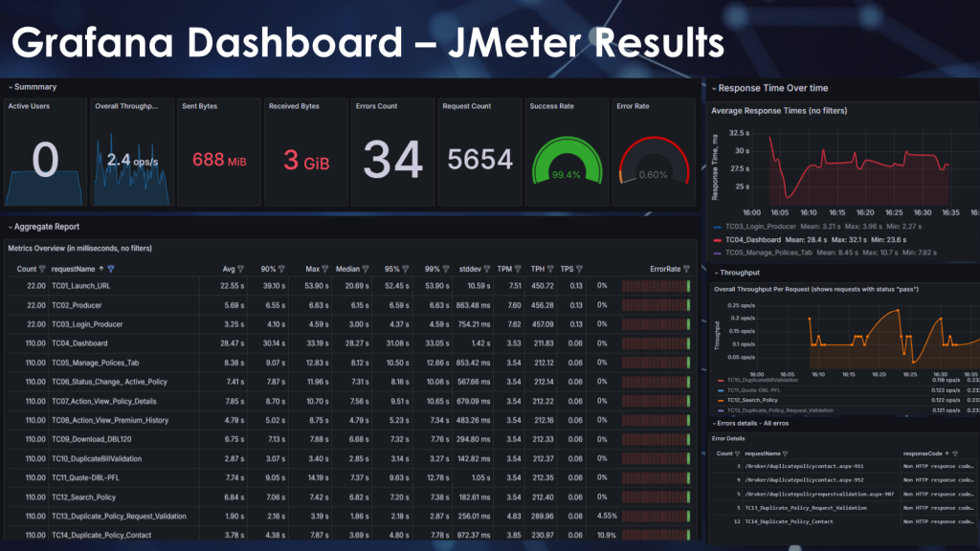Open the TPH column filter icon
The image size is (980, 551).
tap(550, 269)
